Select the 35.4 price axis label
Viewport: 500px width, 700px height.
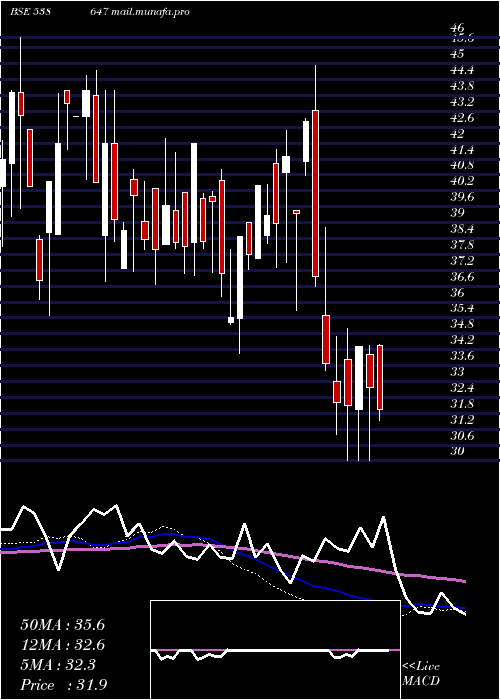pyautogui.click(x=462, y=308)
